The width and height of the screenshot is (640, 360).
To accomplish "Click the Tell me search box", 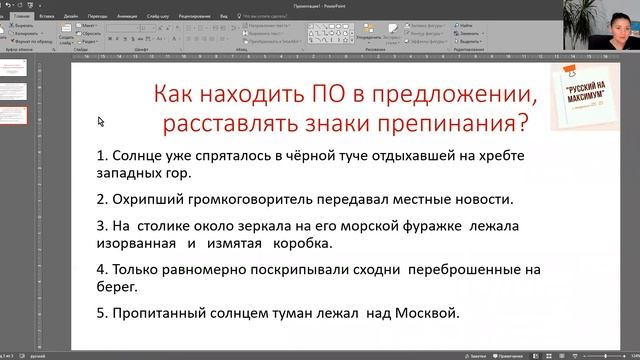I will click(262, 16).
